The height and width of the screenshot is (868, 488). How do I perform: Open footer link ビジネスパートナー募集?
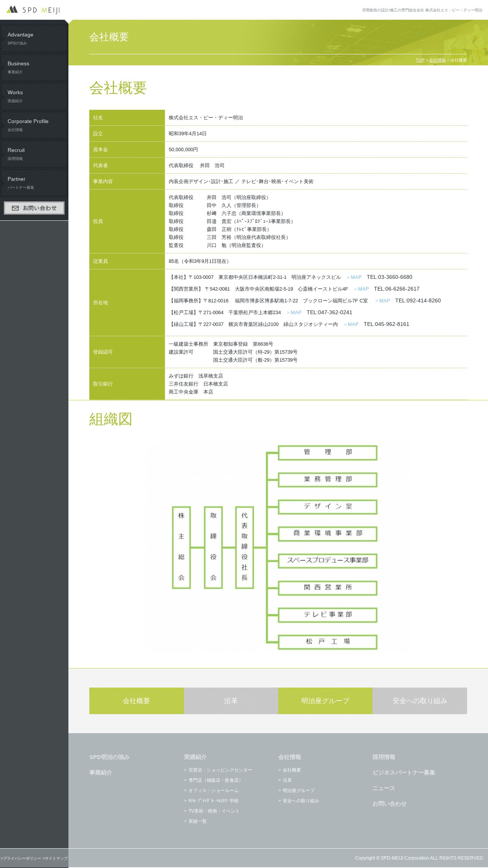pyautogui.click(x=404, y=772)
